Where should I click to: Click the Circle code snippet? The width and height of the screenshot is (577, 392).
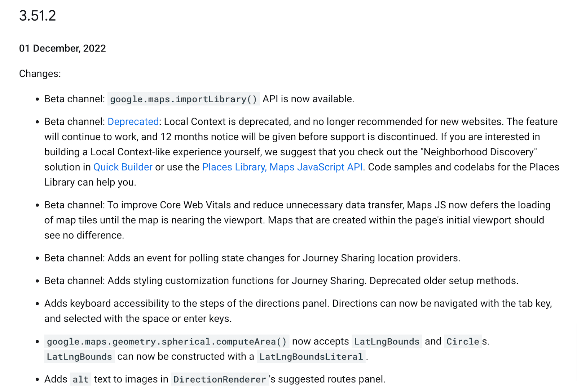[x=462, y=342]
